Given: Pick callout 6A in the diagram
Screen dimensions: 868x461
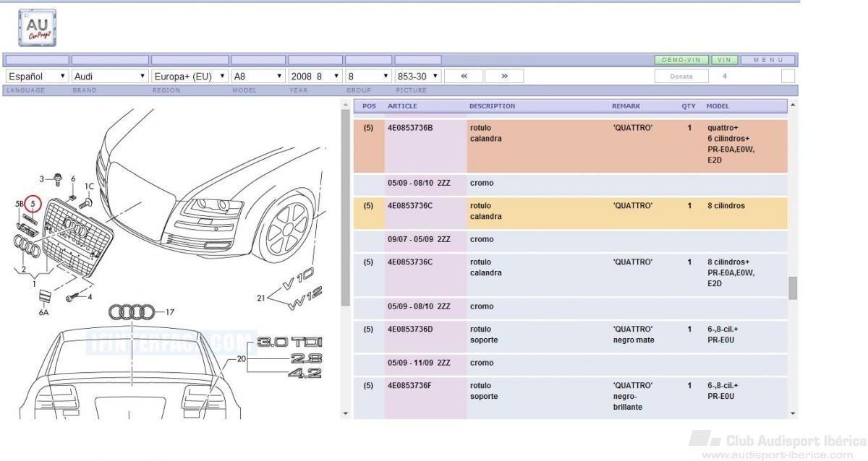Looking at the screenshot, I should click(44, 312).
